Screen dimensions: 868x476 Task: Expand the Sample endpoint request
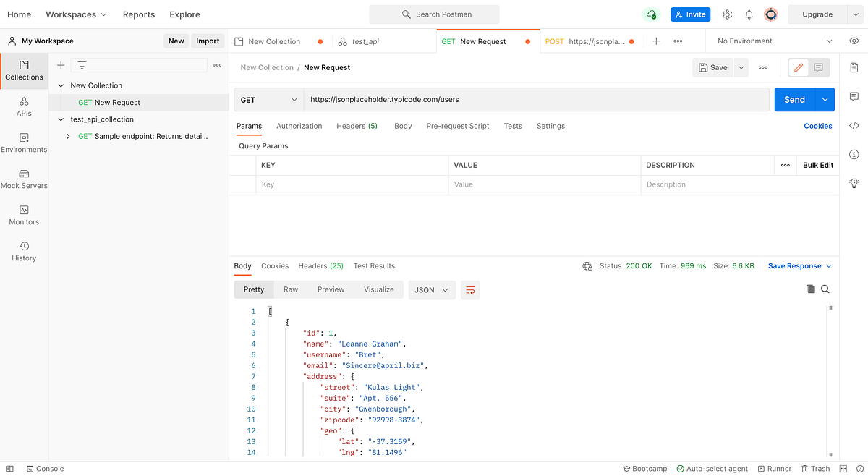67,135
